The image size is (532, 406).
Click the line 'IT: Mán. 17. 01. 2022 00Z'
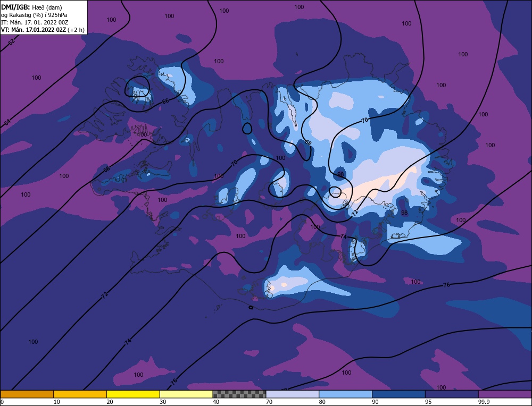click(x=35, y=22)
